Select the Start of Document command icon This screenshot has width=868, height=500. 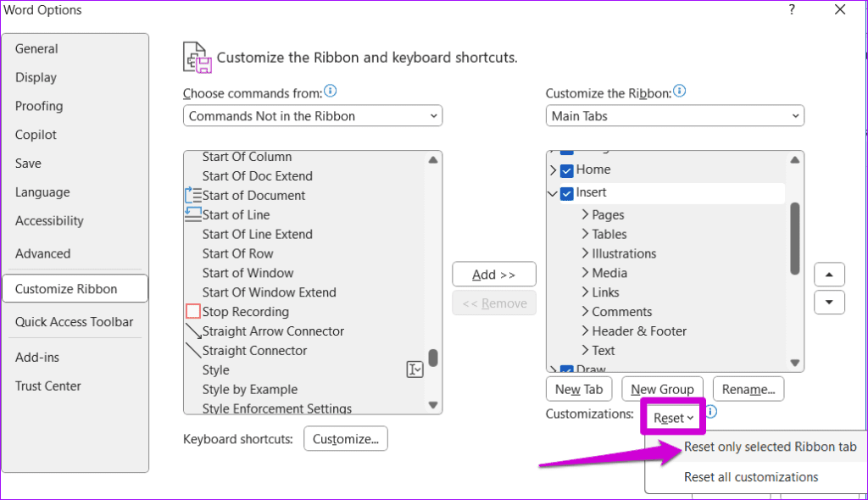[192, 196]
